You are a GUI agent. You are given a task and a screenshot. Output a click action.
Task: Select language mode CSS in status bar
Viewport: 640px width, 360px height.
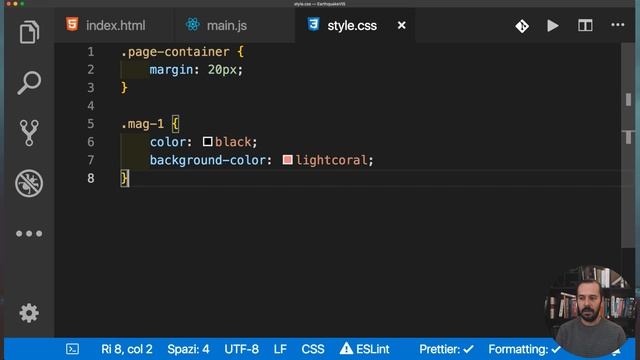(313, 349)
